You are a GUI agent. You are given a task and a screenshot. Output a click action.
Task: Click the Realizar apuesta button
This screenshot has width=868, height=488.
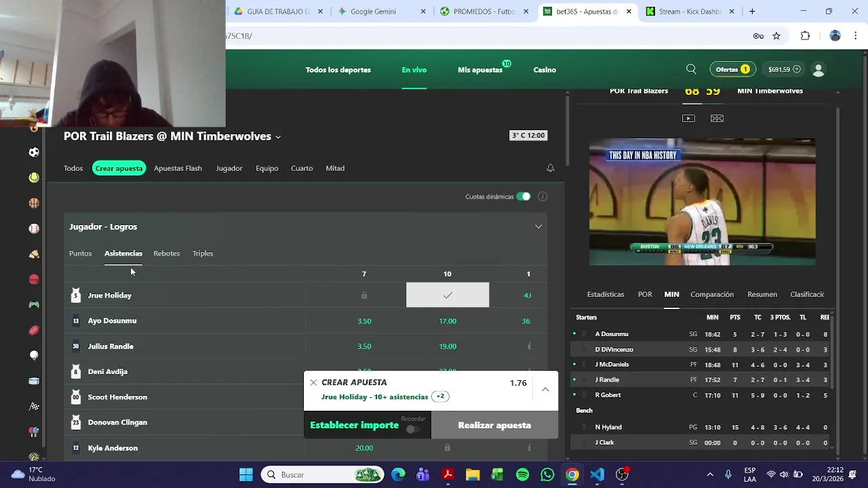click(494, 425)
